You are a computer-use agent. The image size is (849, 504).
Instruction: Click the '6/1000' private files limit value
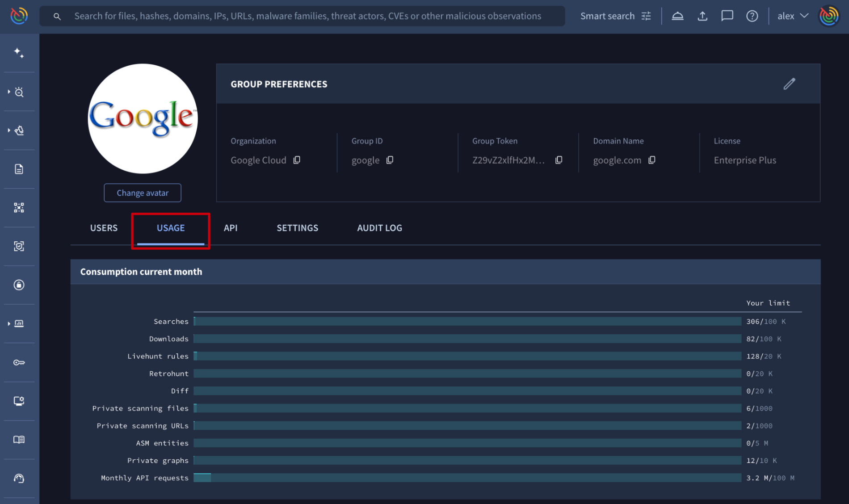tap(759, 408)
